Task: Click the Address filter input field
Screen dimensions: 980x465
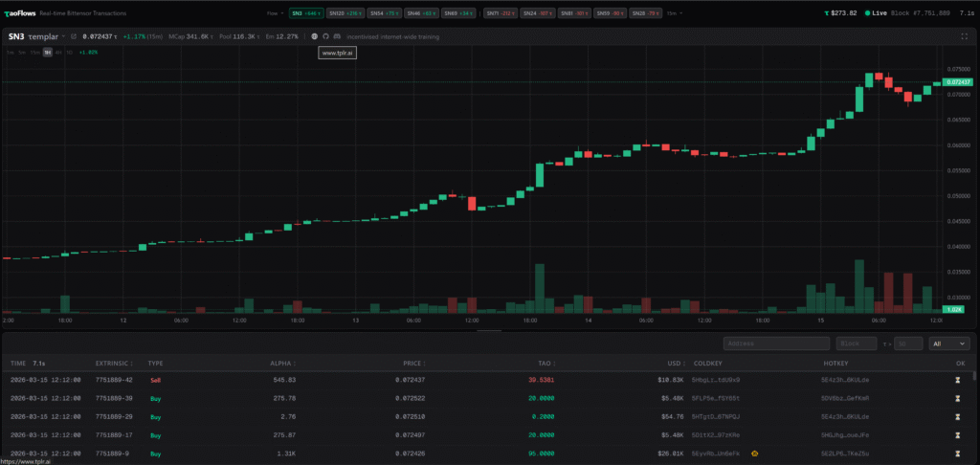Action: (776, 343)
